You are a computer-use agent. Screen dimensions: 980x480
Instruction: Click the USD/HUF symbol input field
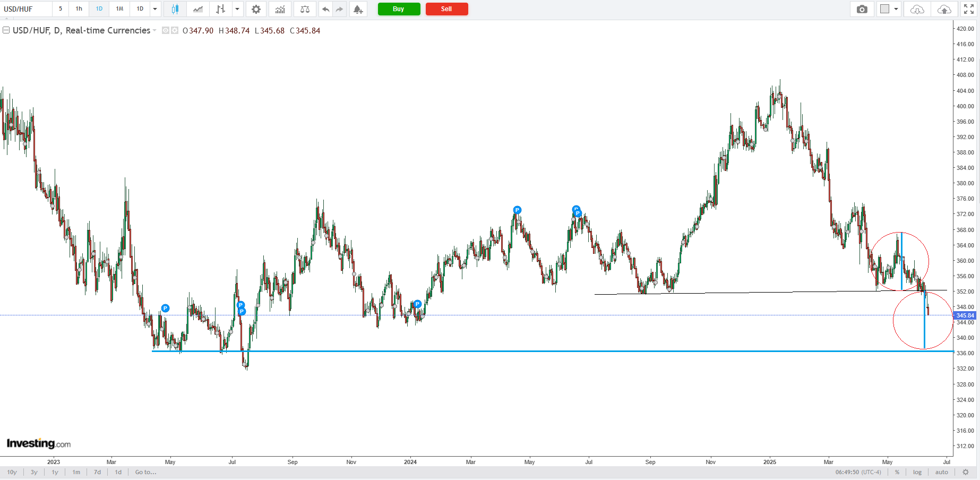27,9
